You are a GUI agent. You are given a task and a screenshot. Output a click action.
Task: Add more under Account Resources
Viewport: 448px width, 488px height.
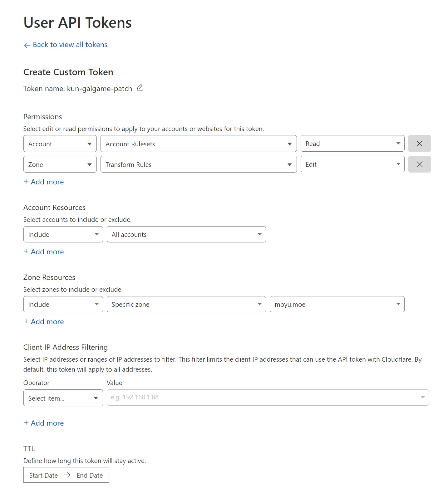coord(44,252)
